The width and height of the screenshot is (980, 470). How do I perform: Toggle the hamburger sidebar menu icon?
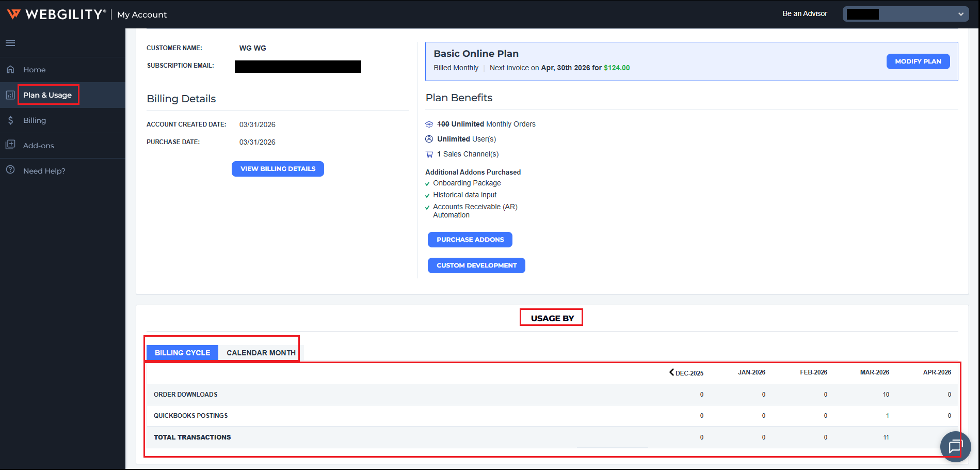pos(10,43)
